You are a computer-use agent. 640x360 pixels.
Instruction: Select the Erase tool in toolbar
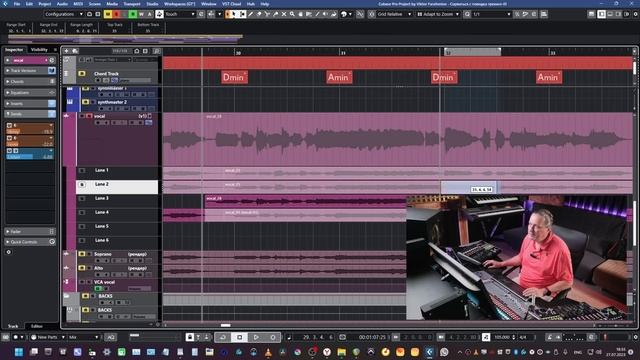pyautogui.click(x=259, y=14)
